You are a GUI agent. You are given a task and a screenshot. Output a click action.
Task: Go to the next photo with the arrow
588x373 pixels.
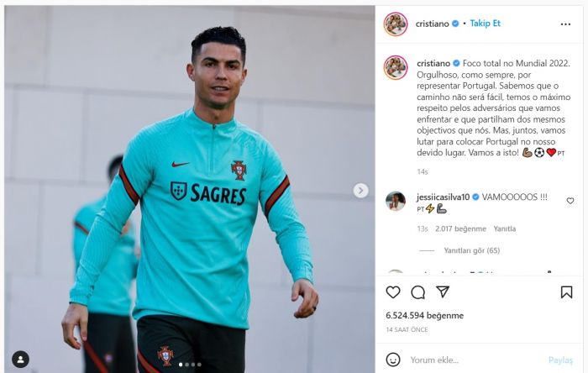[360, 191]
